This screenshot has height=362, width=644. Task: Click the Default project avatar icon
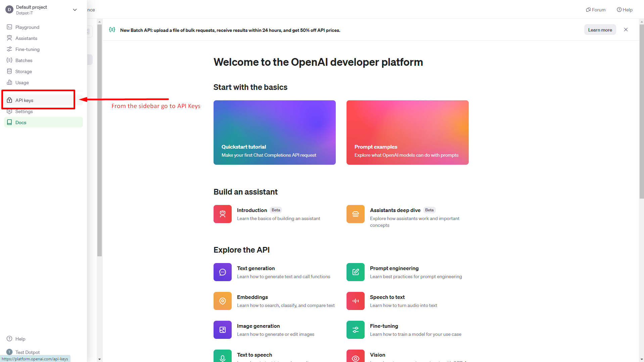(9, 10)
